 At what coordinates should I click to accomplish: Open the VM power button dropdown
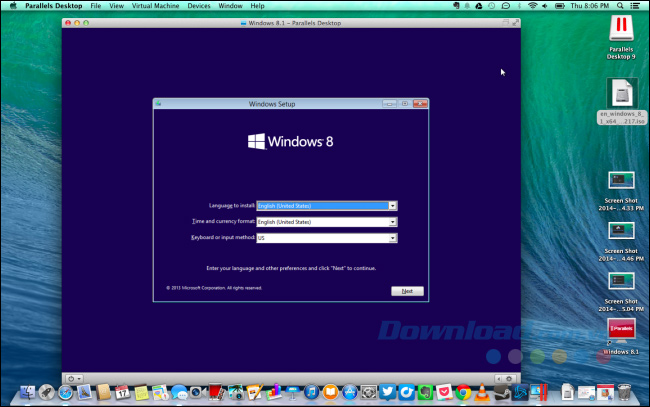(74, 378)
